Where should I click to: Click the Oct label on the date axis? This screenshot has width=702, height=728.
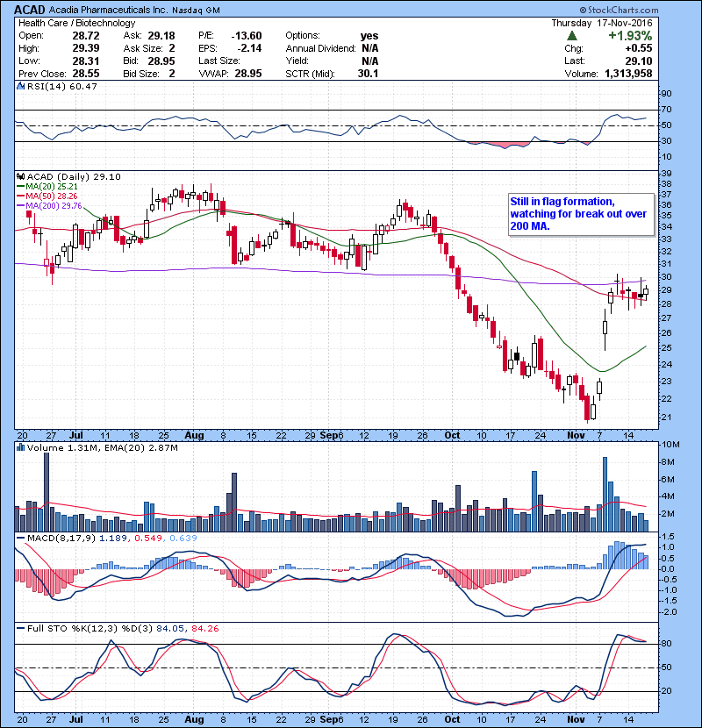coord(452,435)
